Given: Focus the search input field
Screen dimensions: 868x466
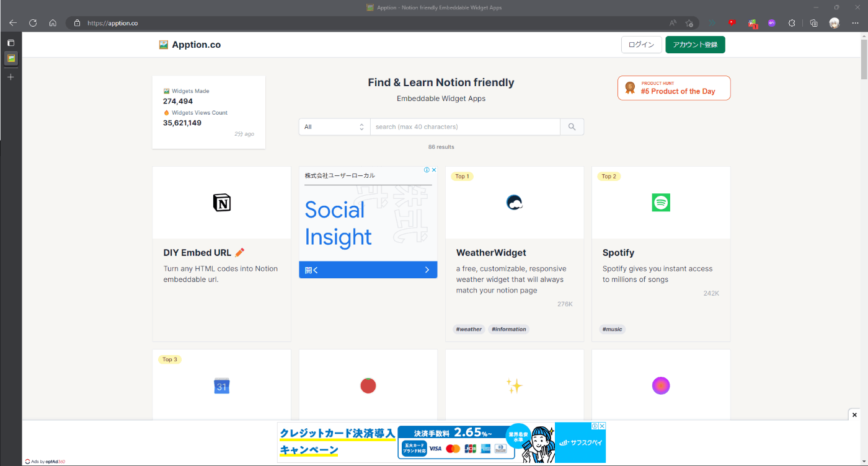Looking at the screenshot, I should 465,126.
